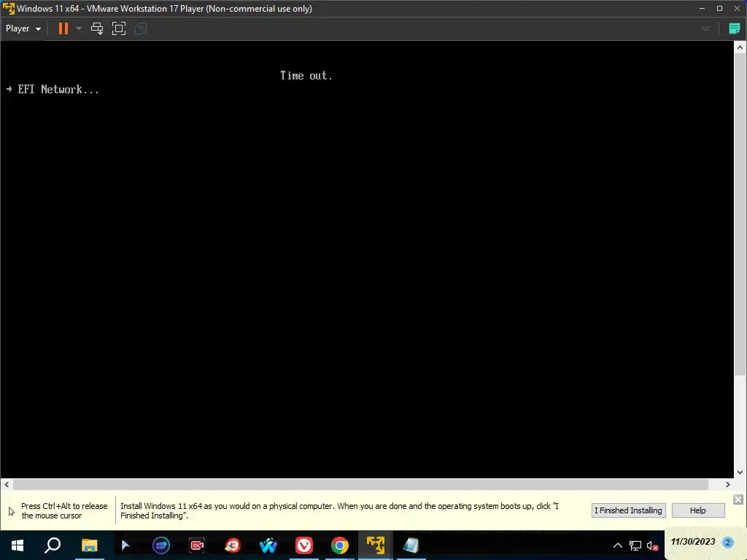This screenshot has width=747, height=560.
Task: Open the Windows Start menu
Action: (x=18, y=545)
